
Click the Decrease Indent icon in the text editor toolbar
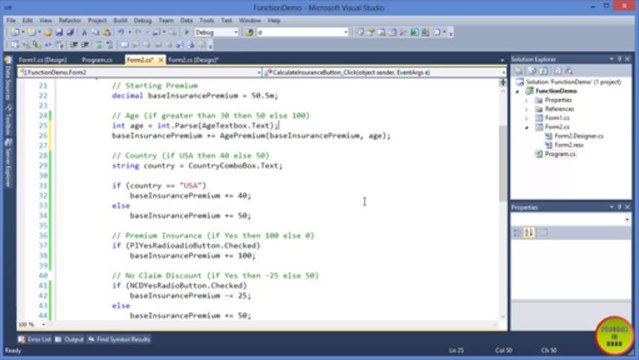(74, 44)
